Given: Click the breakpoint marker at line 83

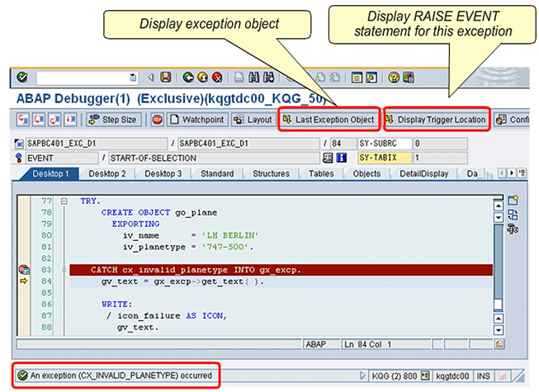Looking at the screenshot, I should [24, 270].
